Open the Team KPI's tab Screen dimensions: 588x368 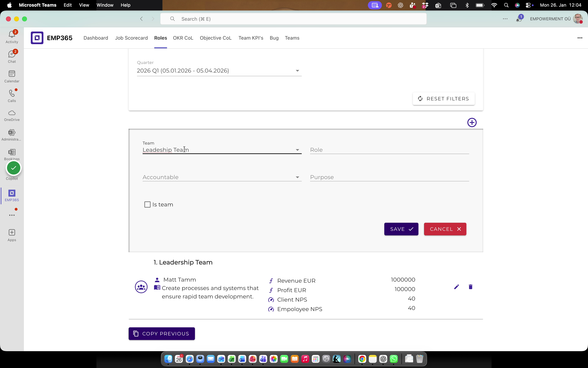[x=251, y=38]
